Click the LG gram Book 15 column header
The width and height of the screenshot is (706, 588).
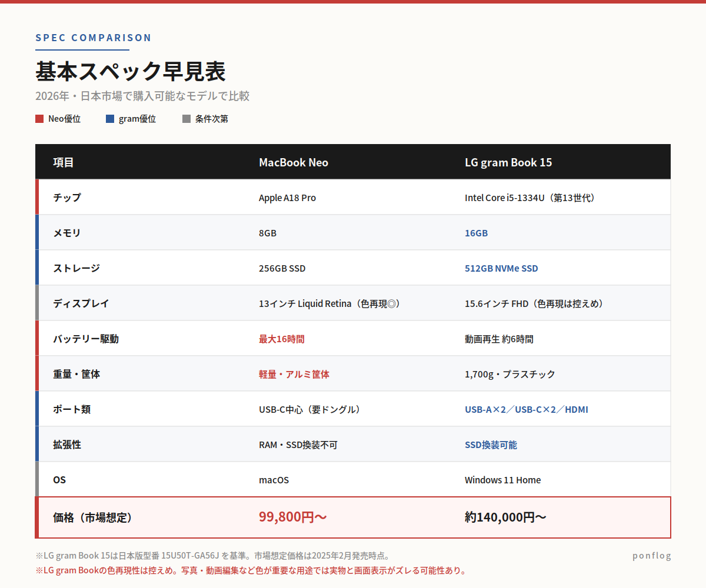coord(508,162)
